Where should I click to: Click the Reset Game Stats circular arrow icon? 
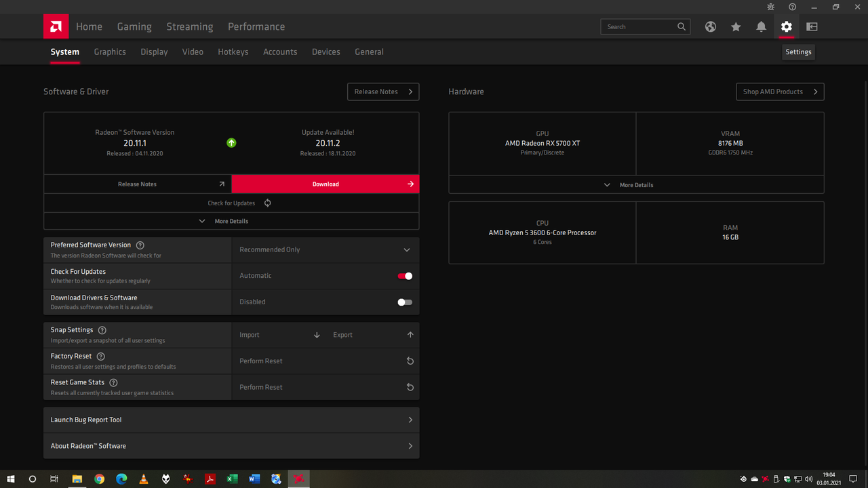[410, 387]
